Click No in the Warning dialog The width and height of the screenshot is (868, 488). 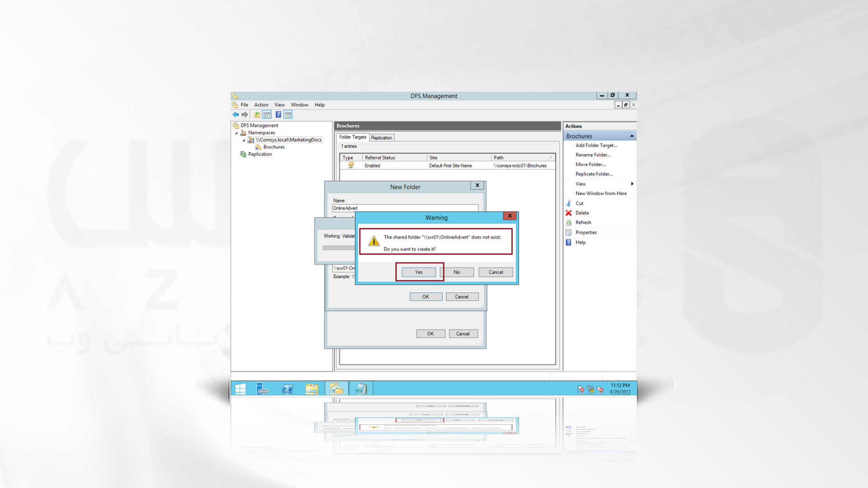click(457, 272)
